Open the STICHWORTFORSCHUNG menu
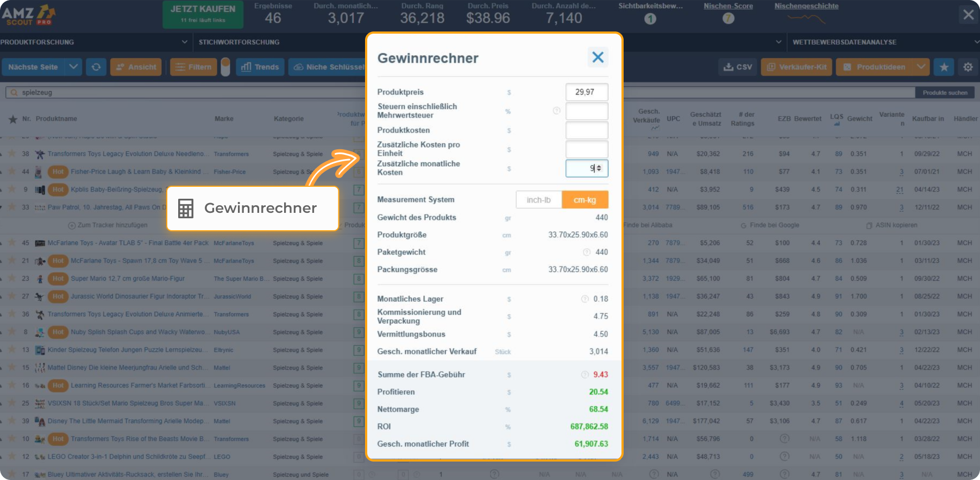980x480 pixels. coord(239,42)
